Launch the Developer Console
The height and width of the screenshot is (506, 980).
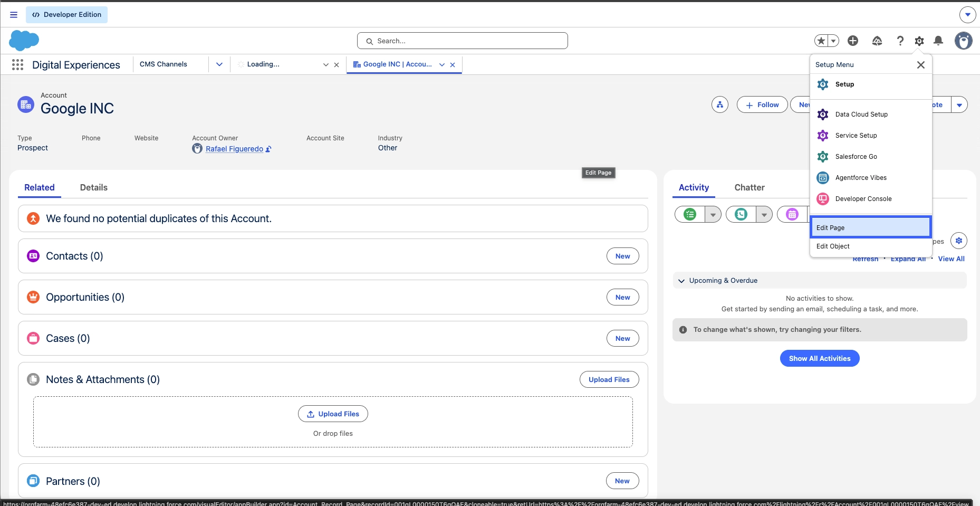[x=871, y=198]
